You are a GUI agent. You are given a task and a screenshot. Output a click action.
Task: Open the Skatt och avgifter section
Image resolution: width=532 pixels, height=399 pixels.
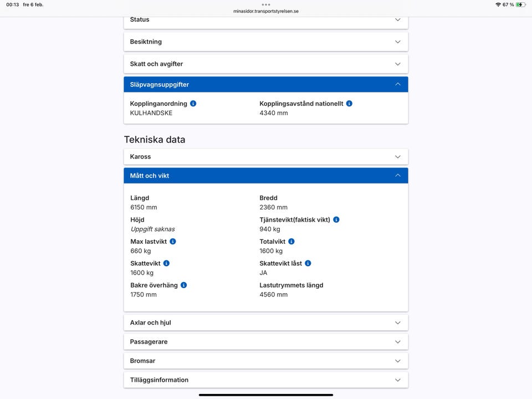(266, 64)
